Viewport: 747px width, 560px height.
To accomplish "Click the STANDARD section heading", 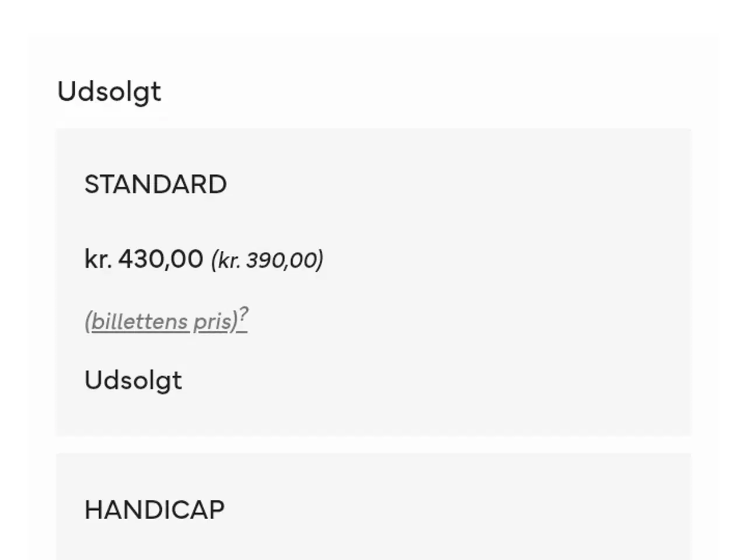I will coord(156,184).
